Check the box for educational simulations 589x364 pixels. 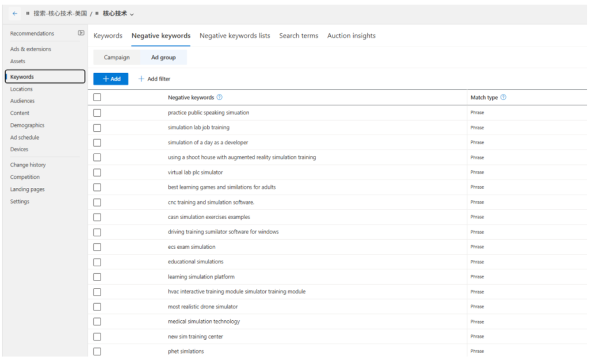(x=97, y=262)
